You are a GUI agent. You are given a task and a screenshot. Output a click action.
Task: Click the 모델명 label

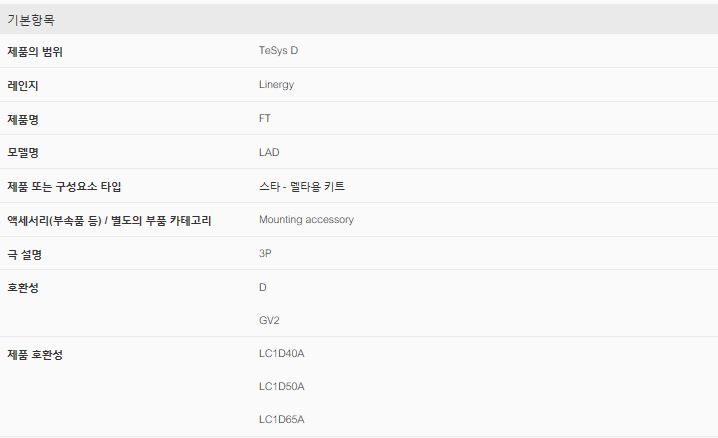[23, 152]
